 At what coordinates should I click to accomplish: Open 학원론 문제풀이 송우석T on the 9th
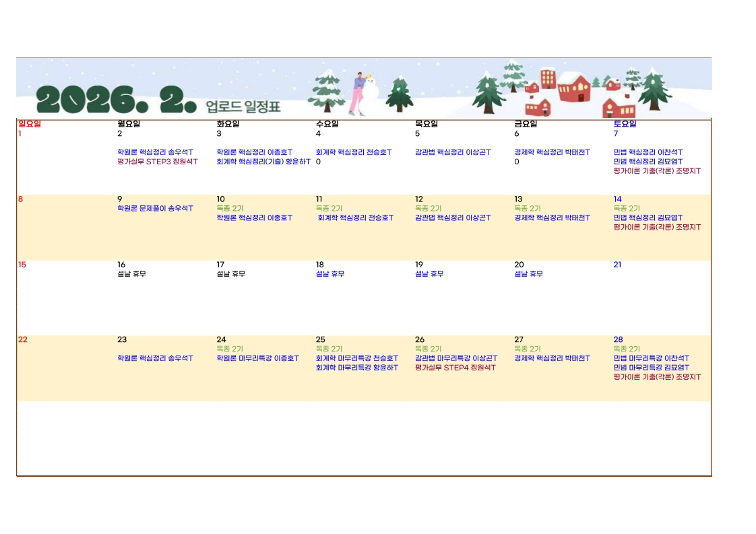155,209
